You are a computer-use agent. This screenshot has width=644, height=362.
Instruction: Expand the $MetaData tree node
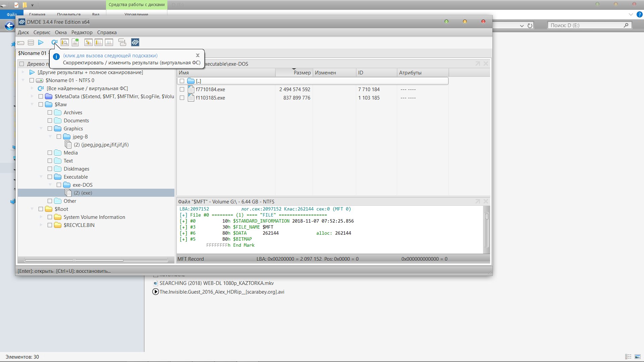click(32, 97)
